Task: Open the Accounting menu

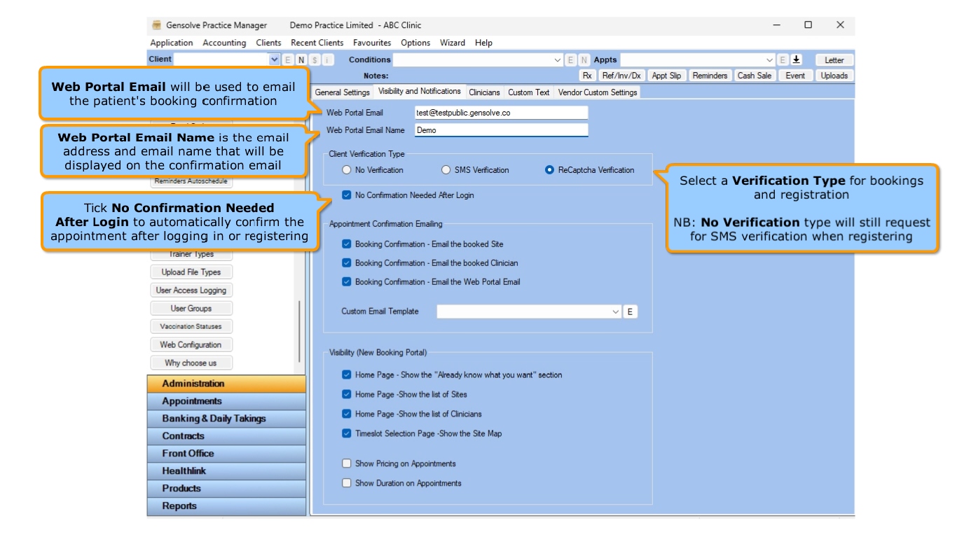Action: [224, 43]
